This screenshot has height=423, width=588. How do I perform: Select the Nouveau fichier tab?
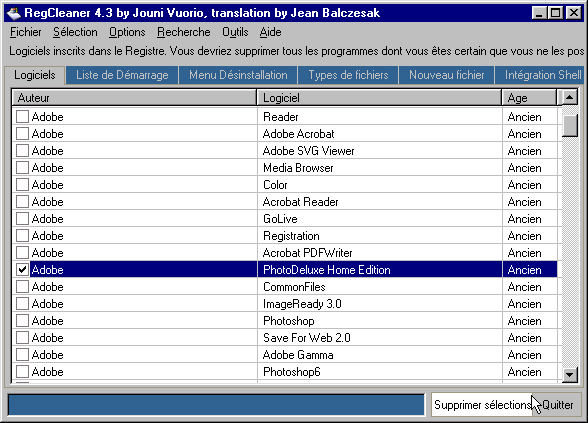447,75
